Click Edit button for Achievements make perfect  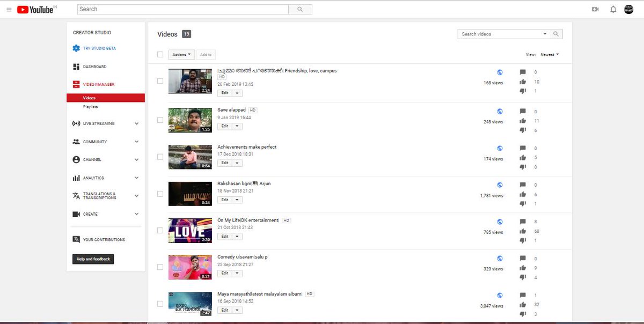pos(225,163)
